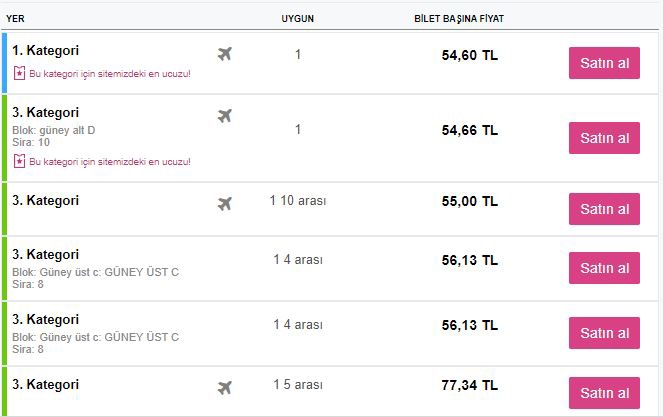Click the 1 5 arası quantity text
Screen dimensions: 663x417
point(298,384)
